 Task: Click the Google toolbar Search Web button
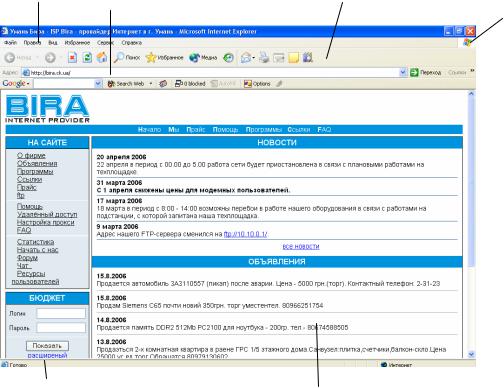(x=126, y=84)
